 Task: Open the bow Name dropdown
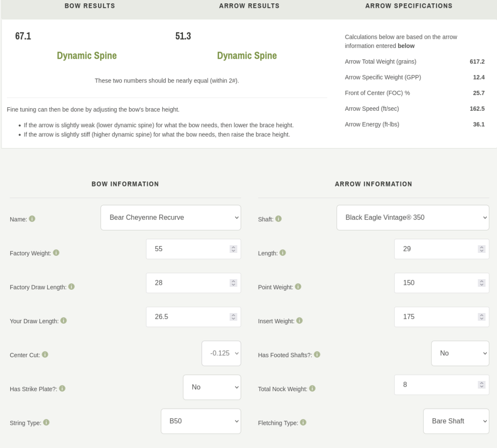coord(170,217)
